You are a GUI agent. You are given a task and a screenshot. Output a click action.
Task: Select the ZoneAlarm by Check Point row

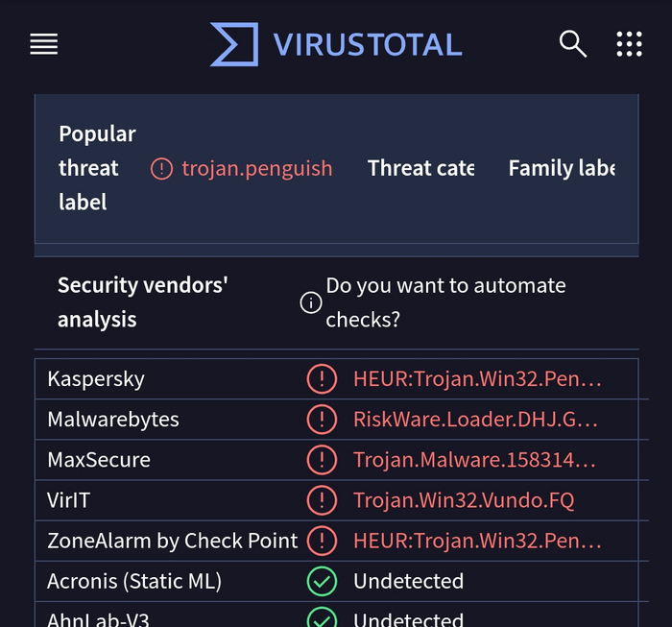tap(173, 541)
